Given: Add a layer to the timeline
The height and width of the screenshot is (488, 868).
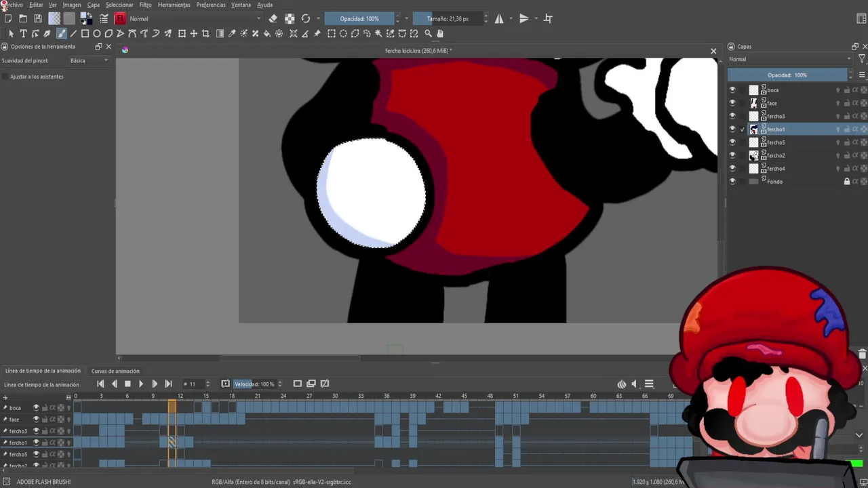Looking at the screenshot, I should pyautogui.click(x=5, y=397).
